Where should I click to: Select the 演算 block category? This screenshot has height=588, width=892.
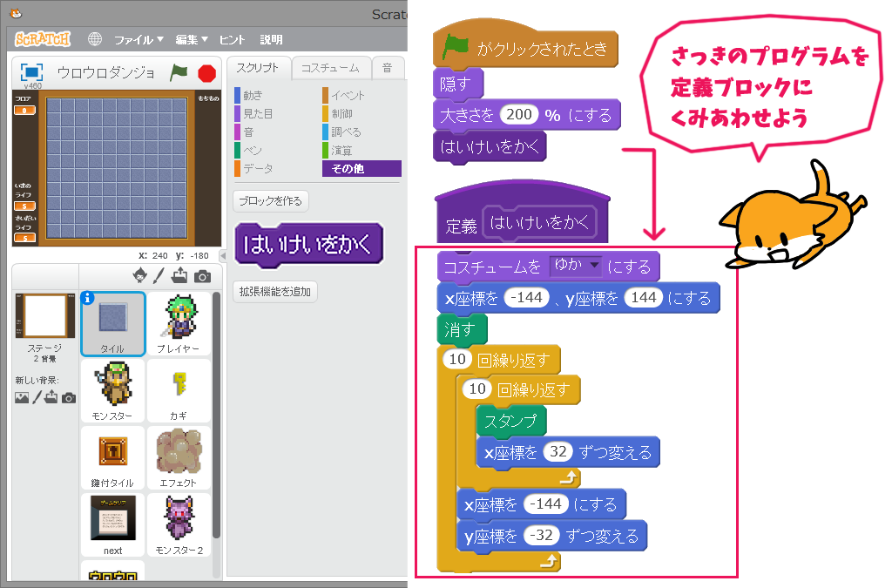click(x=338, y=150)
